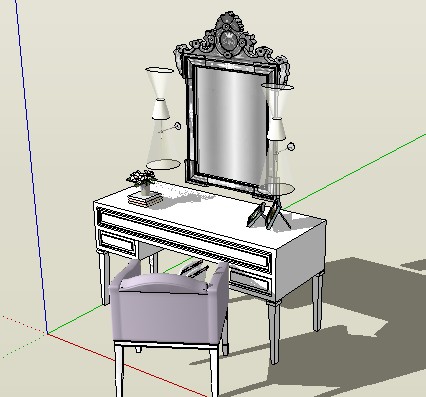
Task: Click the right lamp's tripod legs
Action: point(279,213)
